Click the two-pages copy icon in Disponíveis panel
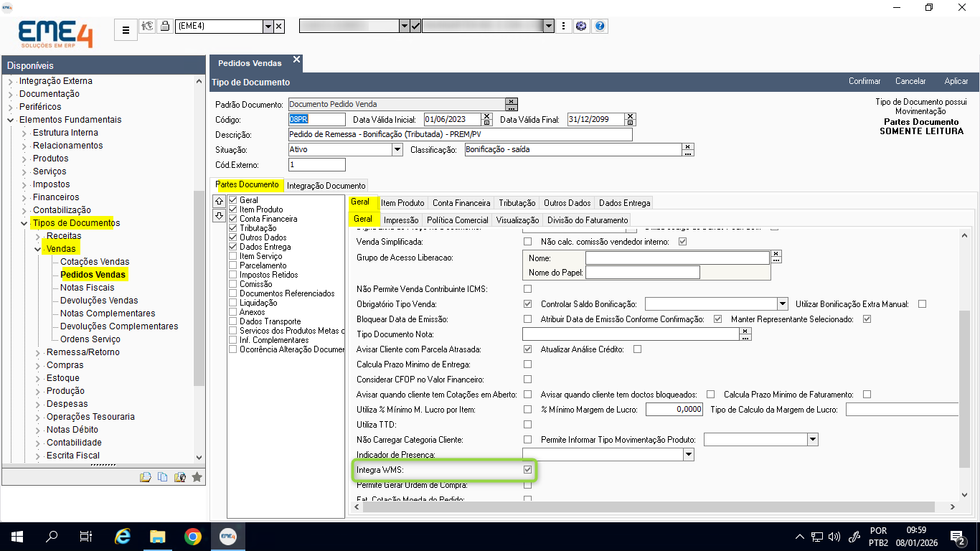This screenshot has height=551, width=980. click(x=162, y=477)
